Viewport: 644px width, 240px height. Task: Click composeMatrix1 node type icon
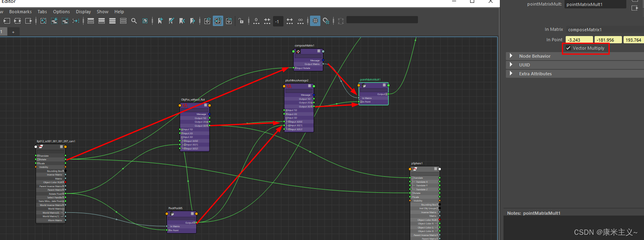pos(298,51)
